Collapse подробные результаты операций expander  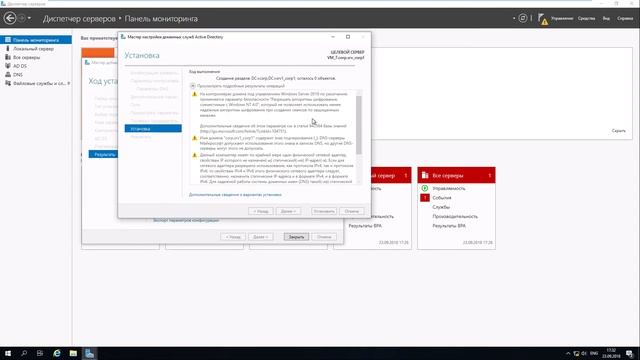click(x=193, y=86)
